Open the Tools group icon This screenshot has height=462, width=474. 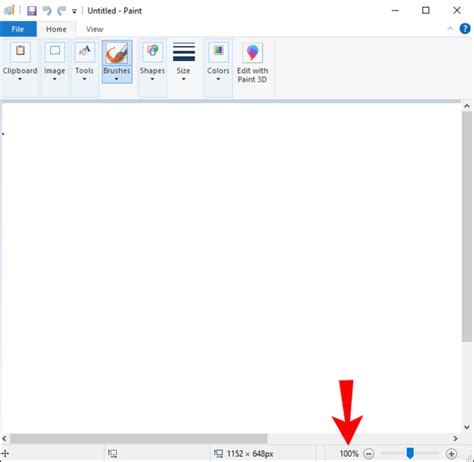pyautogui.click(x=84, y=52)
